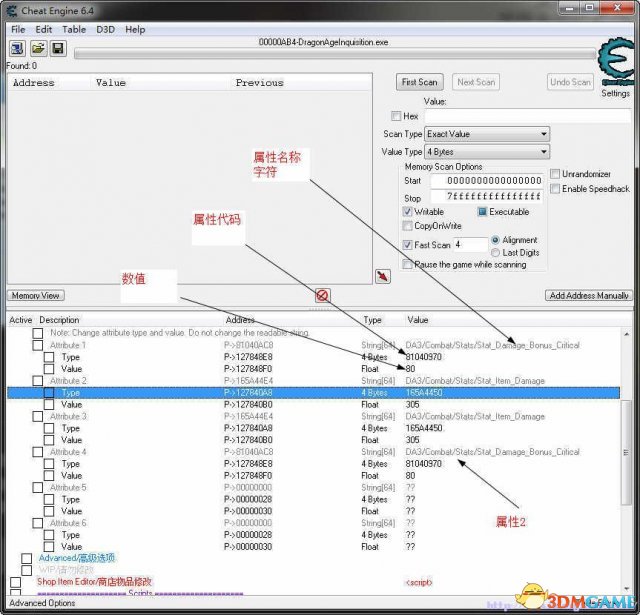This screenshot has height=615, width=640.
Task: Open the Value Type dropdown
Action: click(487, 152)
